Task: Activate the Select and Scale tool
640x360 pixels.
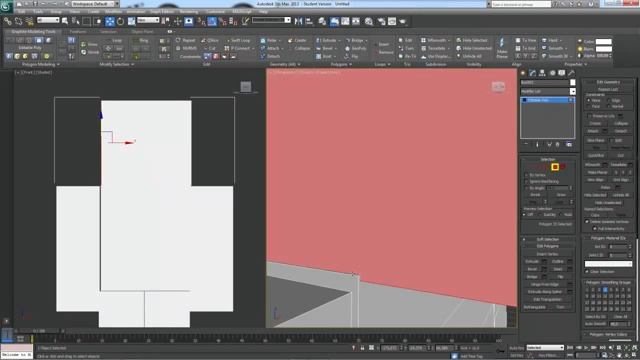Action: click(x=131, y=21)
